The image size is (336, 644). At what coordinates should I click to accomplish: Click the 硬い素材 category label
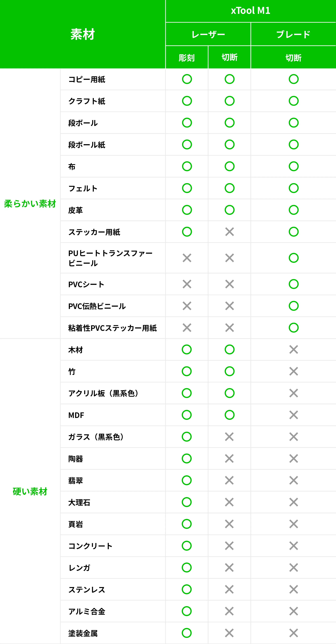click(x=30, y=492)
